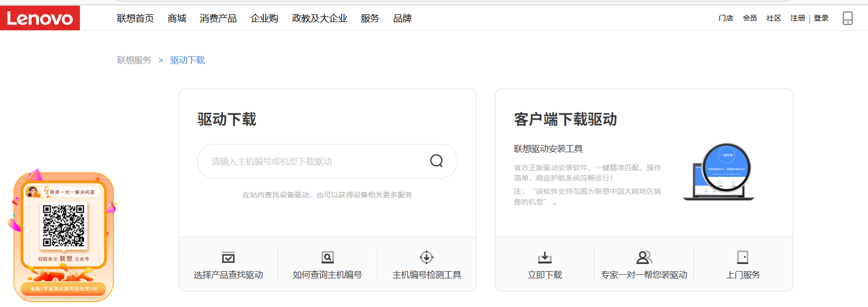Go to 门店 link

(x=726, y=18)
